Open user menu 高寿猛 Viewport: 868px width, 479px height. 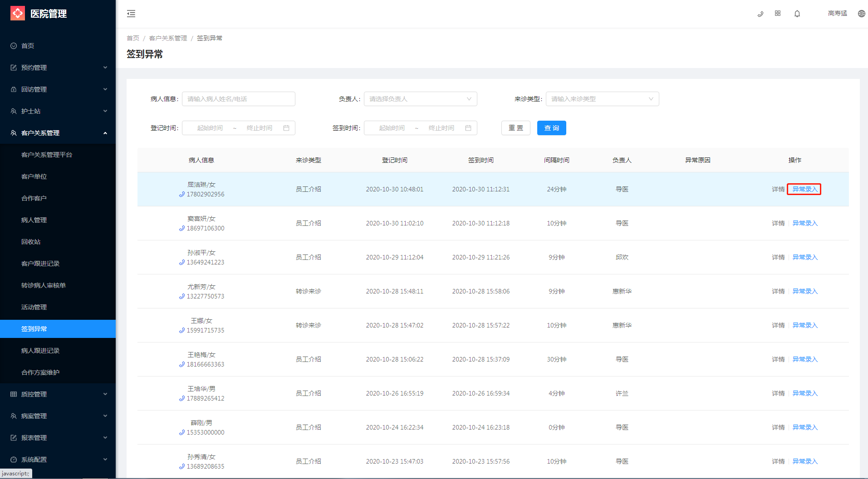pyautogui.click(x=837, y=14)
